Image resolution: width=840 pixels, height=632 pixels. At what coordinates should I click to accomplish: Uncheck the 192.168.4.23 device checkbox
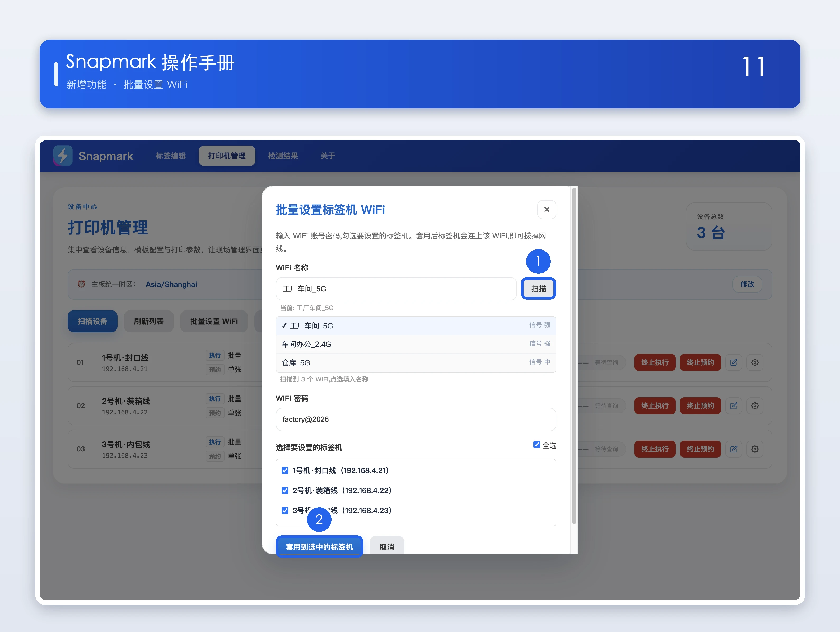pos(285,511)
